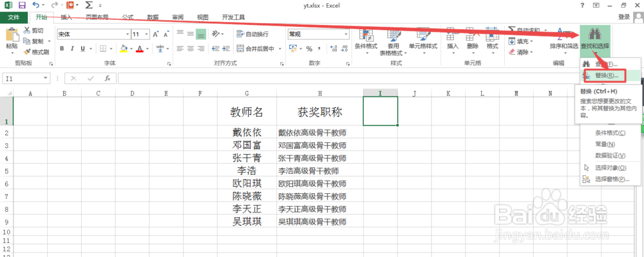Switch to 开发工具 Developer tab
The width and height of the screenshot is (644, 257).
pos(233,17)
